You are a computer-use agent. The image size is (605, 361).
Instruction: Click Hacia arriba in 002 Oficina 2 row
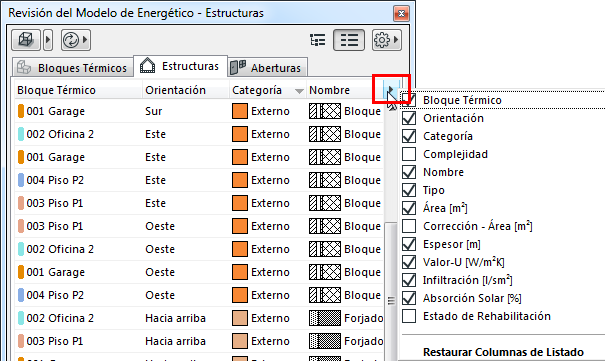pyautogui.click(x=175, y=318)
